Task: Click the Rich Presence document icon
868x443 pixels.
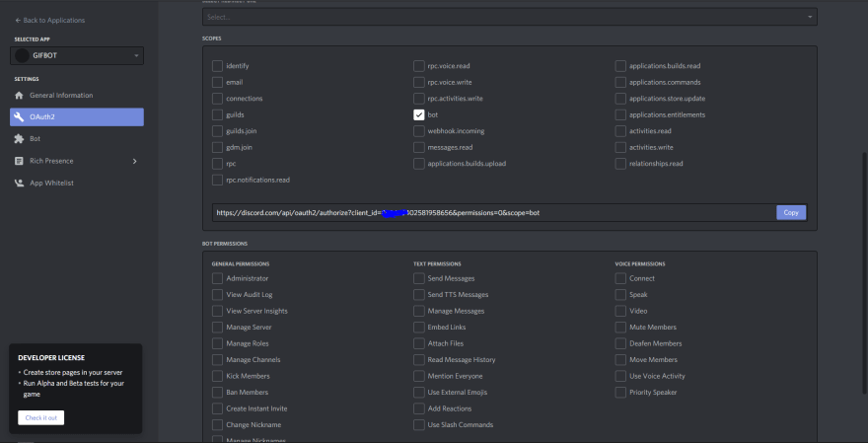Action: [x=20, y=161]
